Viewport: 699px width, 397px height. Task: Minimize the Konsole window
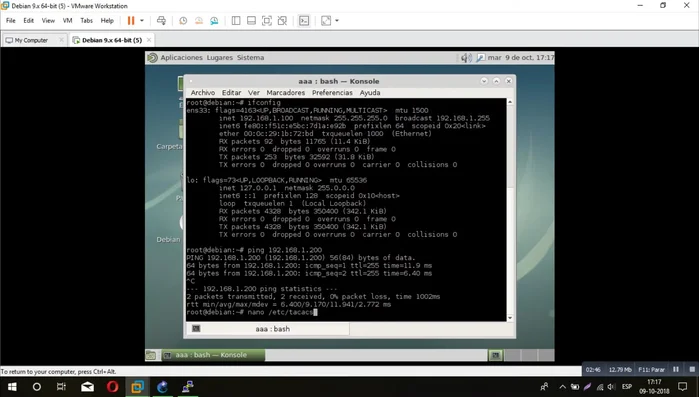click(484, 81)
